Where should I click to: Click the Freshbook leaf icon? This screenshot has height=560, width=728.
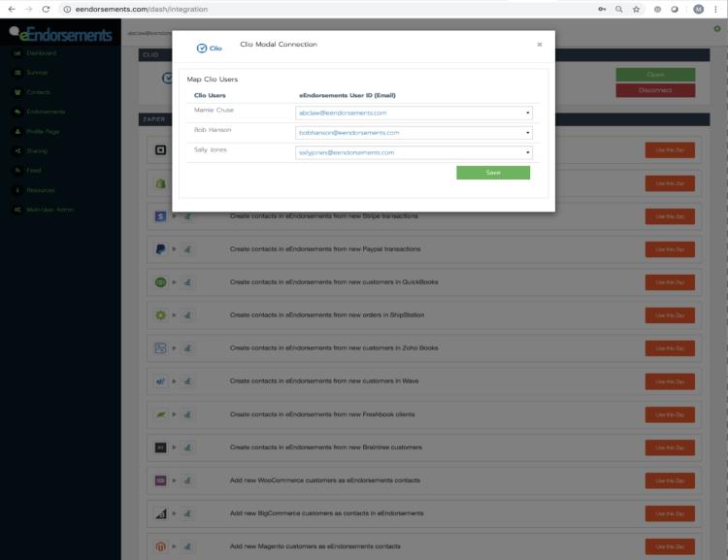click(x=160, y=414)
